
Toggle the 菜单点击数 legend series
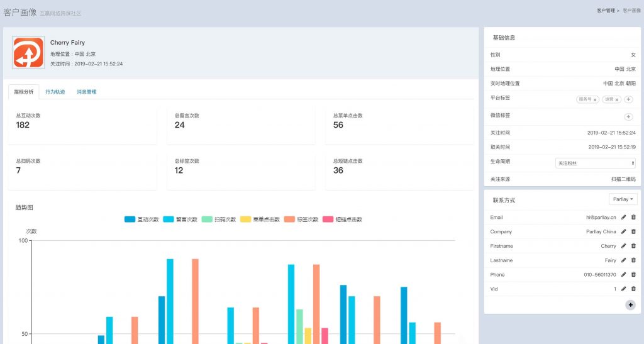tap(260, 219)
